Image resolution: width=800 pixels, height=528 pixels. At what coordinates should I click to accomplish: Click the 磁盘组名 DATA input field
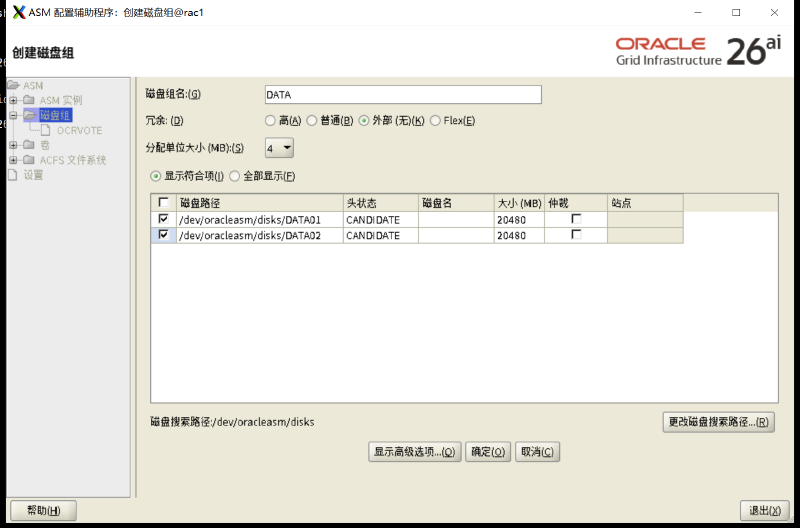[403, 95]
